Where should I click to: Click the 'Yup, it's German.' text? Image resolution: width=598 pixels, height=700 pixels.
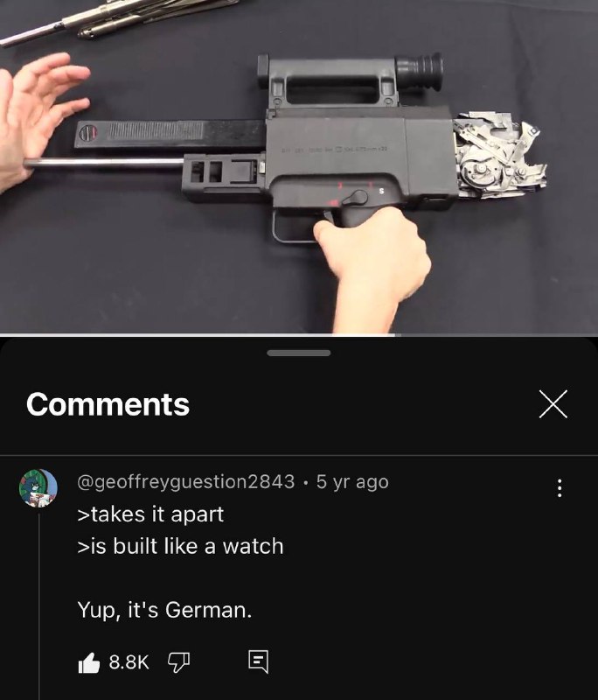(164, 610)
